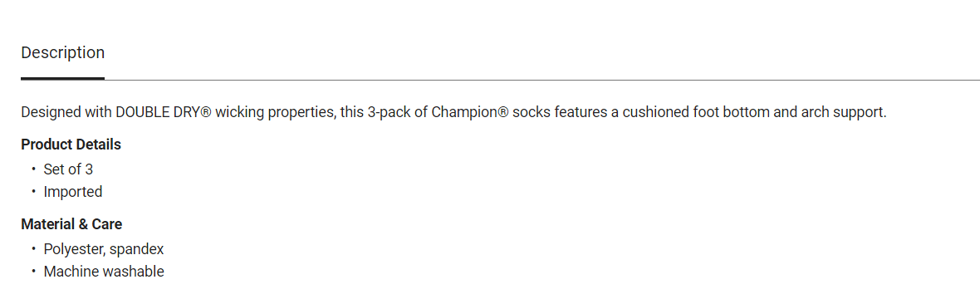This screenshot has height=304, width=980.
Task: Click the DOUBLE DRY® text in the description
Action: tap(163, 113)
